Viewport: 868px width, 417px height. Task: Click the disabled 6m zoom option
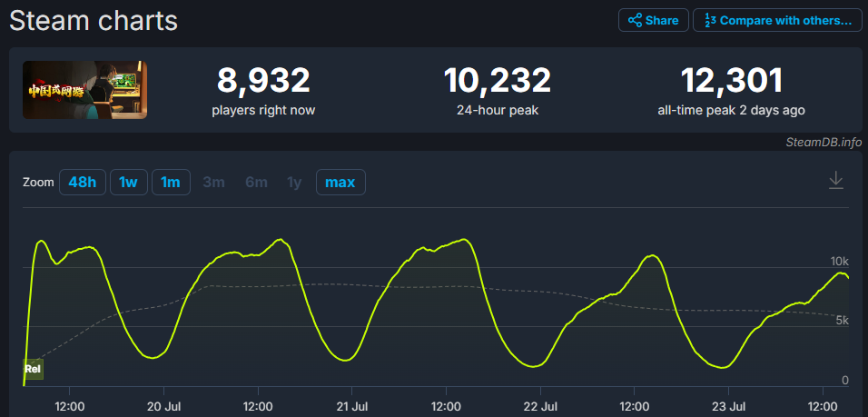click(x=256, y=183)
